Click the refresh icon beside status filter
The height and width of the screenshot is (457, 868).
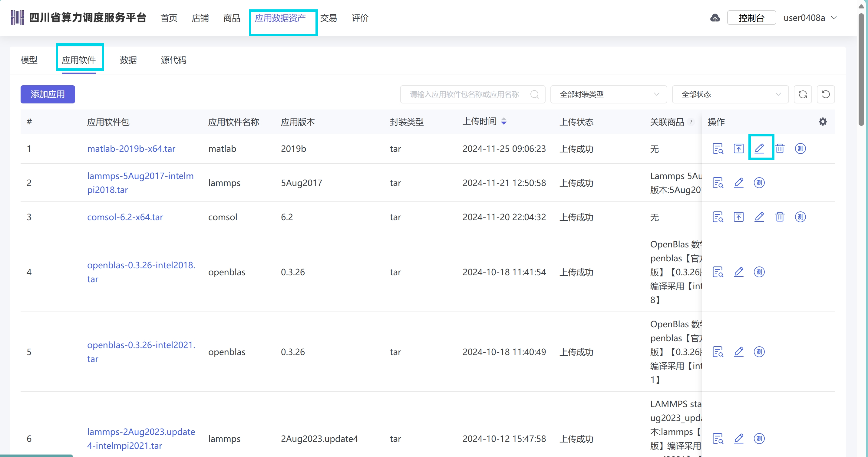click(803, 94)
